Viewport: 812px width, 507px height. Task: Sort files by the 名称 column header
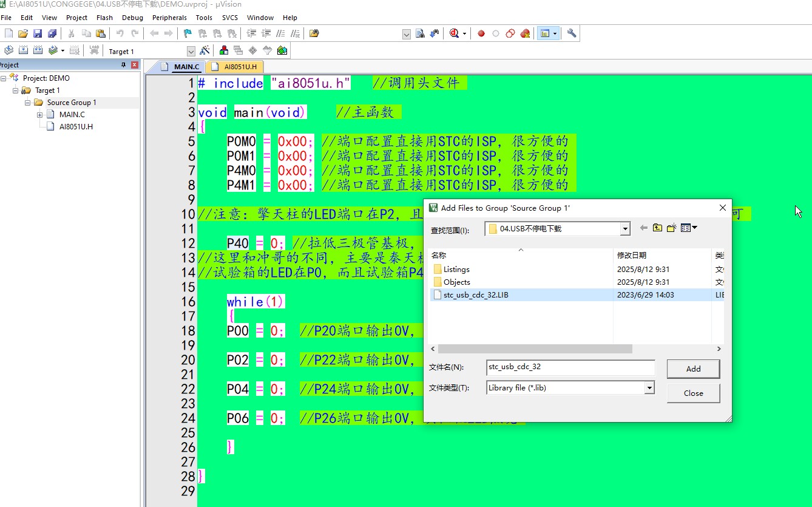(x=520, y=255)
